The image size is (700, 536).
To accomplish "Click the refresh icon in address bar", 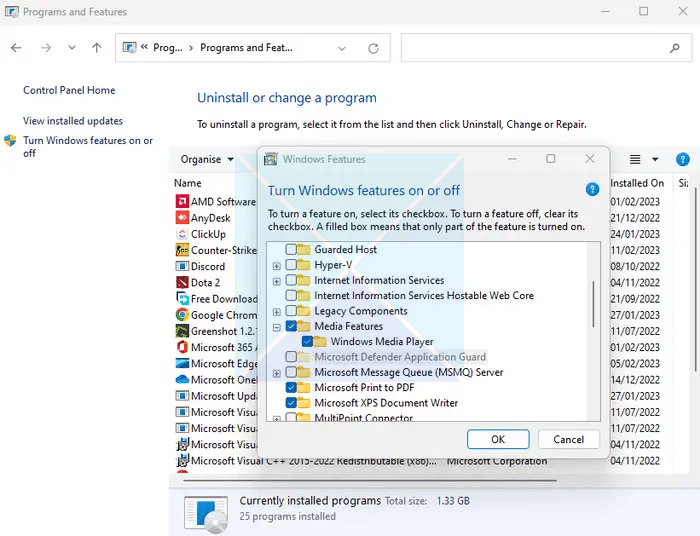I will tap(373, 48).
